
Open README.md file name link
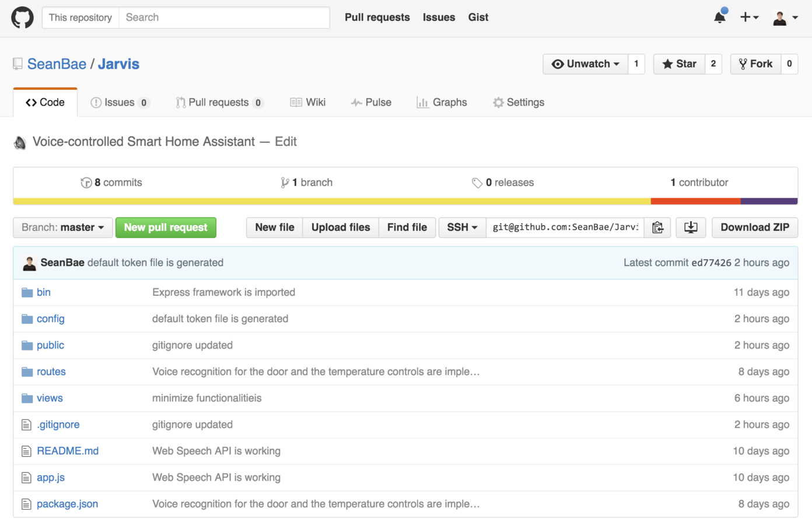pos(68,451)
